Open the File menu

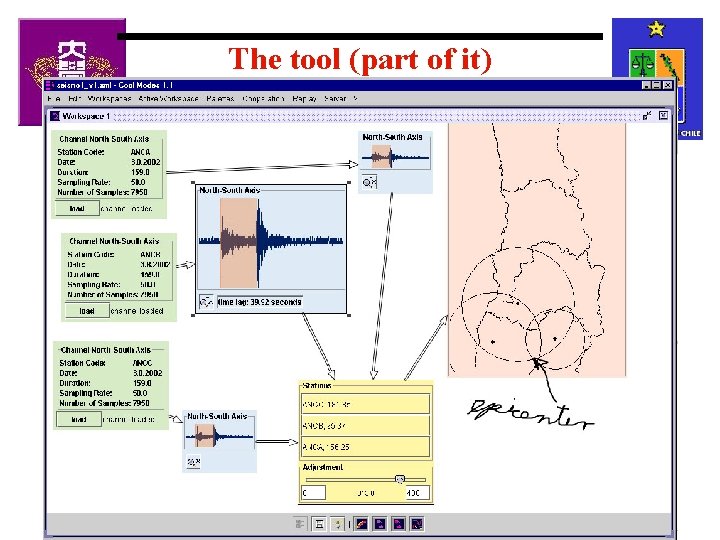54,99
